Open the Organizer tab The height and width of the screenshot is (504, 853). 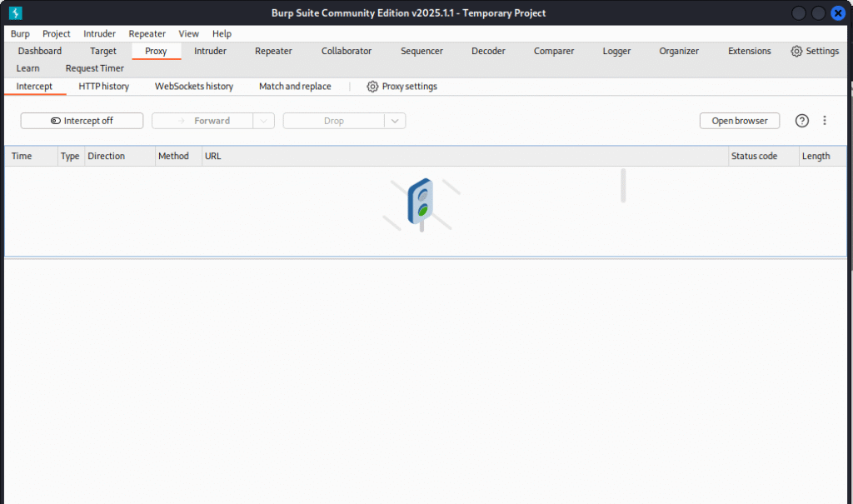click(679, 51)
